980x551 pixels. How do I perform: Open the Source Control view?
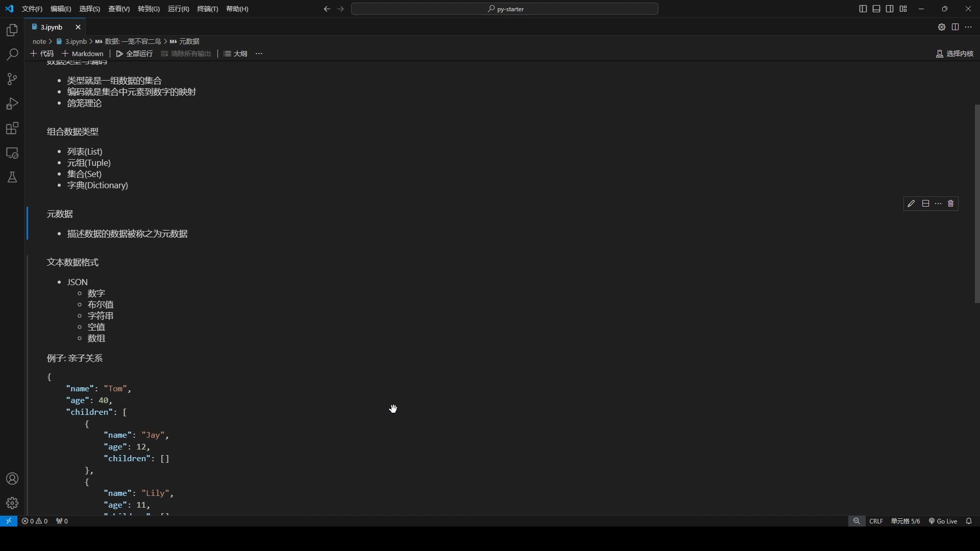tap(12, 79)
